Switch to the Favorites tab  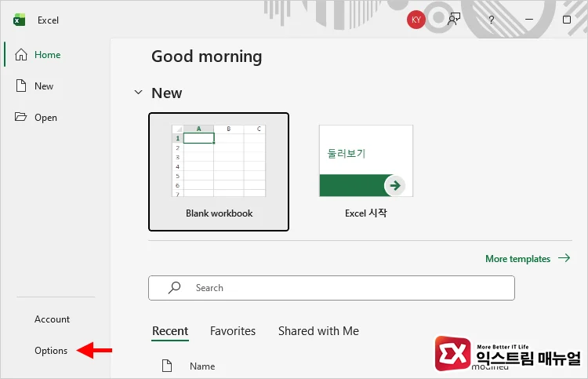233,331
